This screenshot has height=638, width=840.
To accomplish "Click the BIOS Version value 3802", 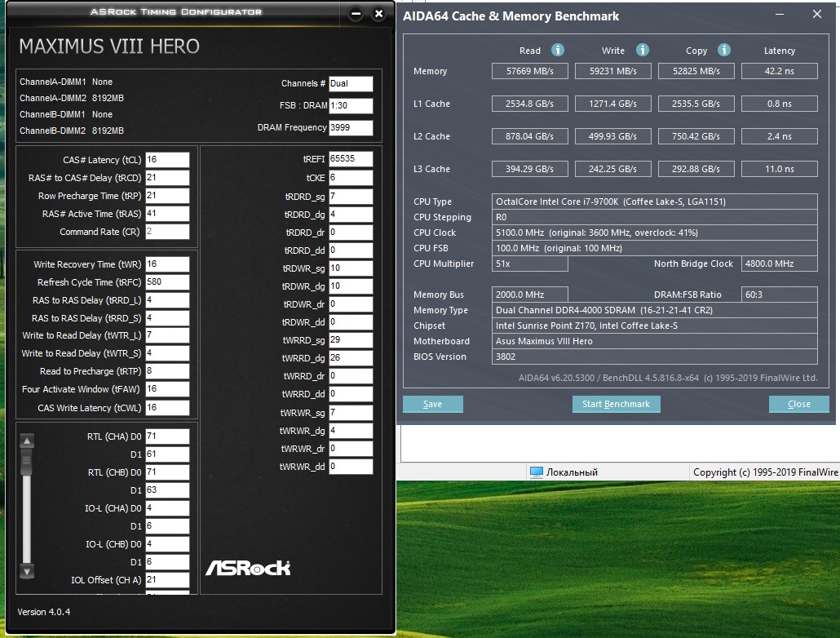I will (x=655, y=357).
